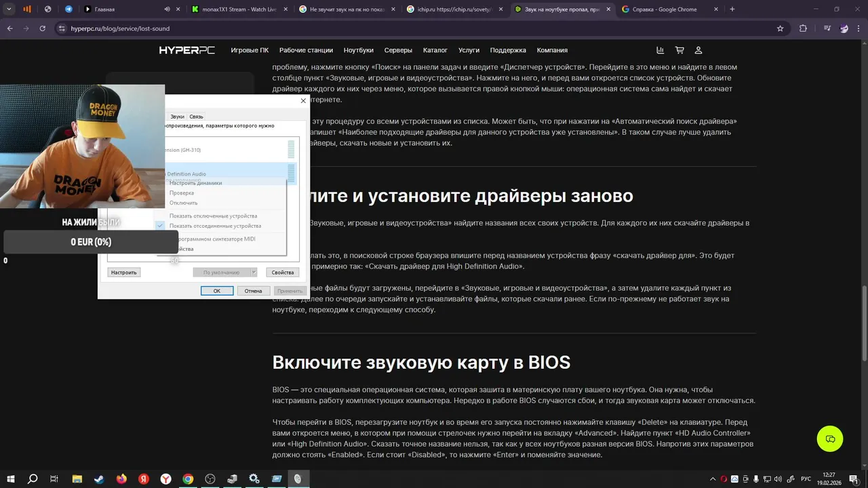Screen dimensions: 868x488
Task: Open the settings gear app on taskbar
Action: 254,479
